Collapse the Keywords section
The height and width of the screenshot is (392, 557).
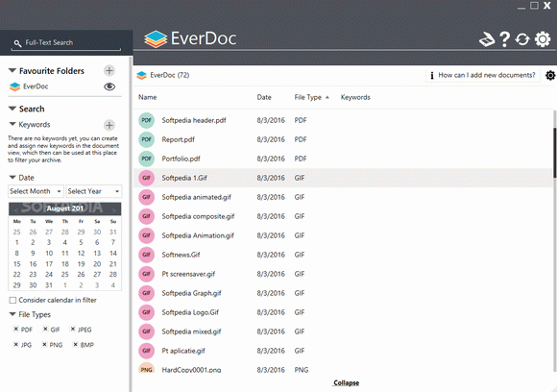click(x=12, y=124)
